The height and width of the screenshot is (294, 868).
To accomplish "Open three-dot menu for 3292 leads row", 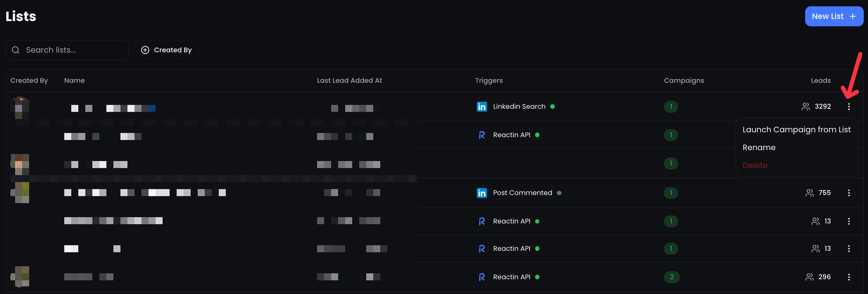I will point(849,107).
